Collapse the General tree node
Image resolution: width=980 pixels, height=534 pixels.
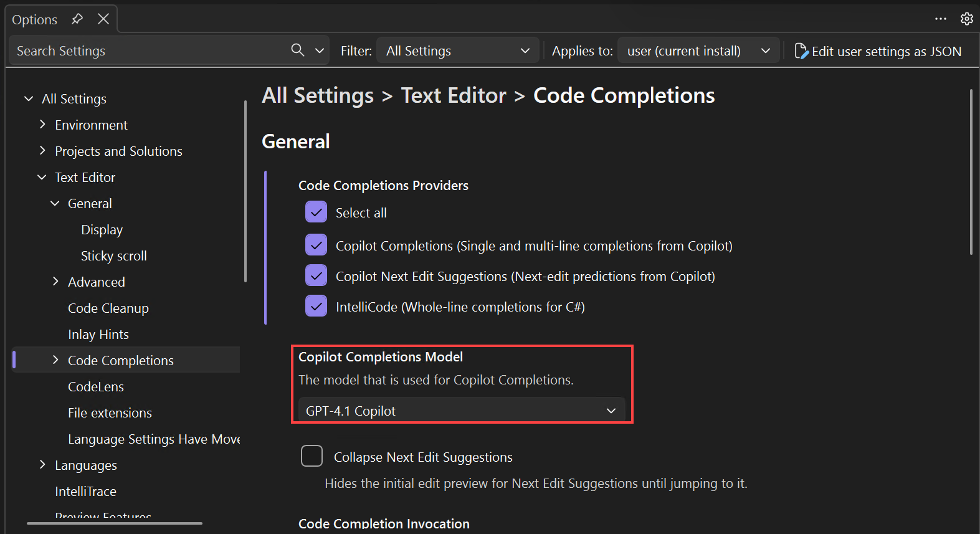pos(55,203)
